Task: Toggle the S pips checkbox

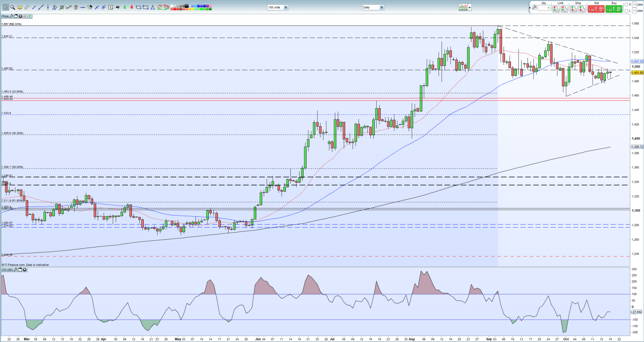Action: pyautogui.click(x=627, y=5)
